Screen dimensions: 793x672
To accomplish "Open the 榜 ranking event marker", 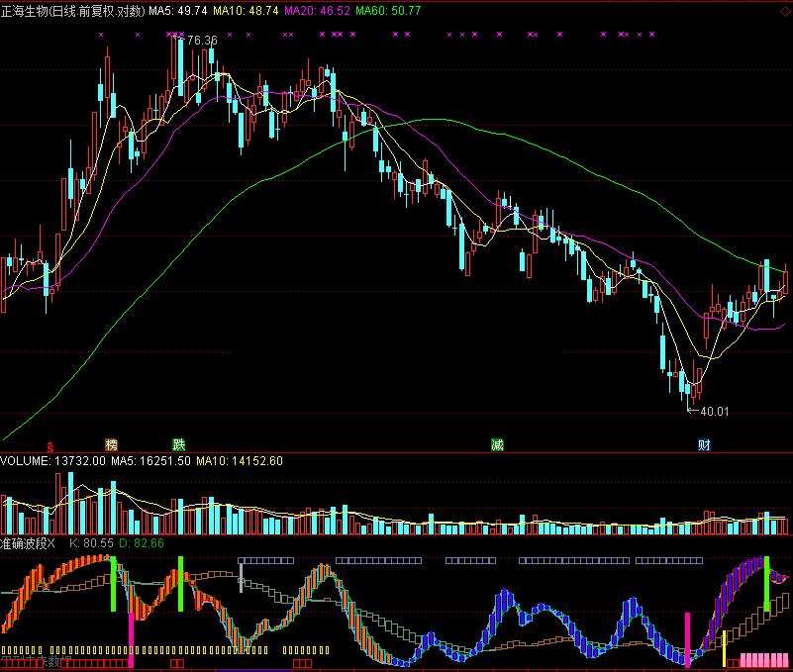I will pyautogui.click(x=111, y=444).
